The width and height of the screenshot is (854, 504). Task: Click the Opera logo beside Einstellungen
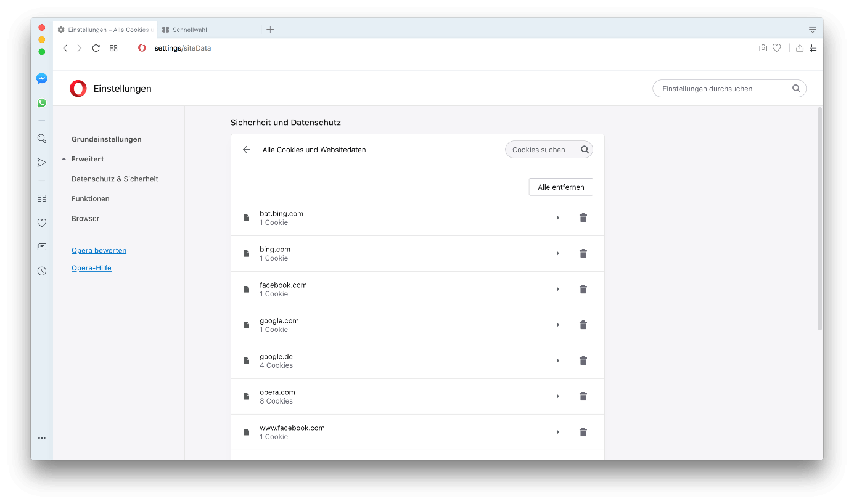coord(78,89)
